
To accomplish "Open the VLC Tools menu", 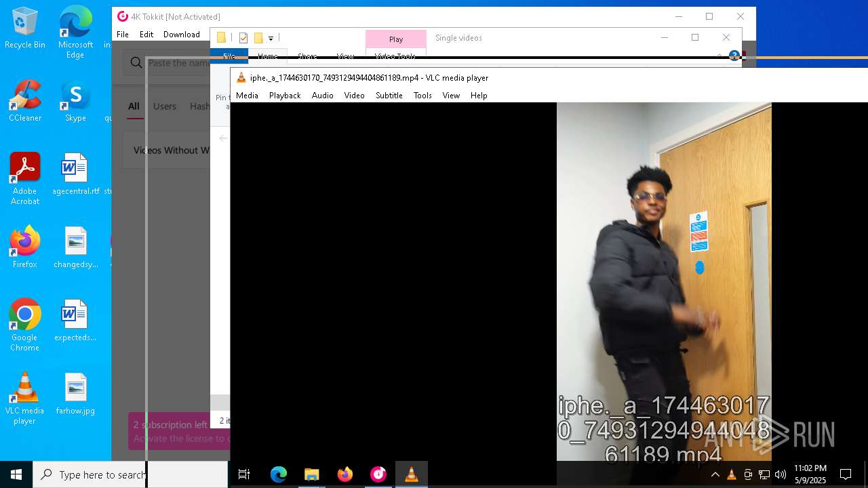I will pyautogui.click(x=422, y=96).
